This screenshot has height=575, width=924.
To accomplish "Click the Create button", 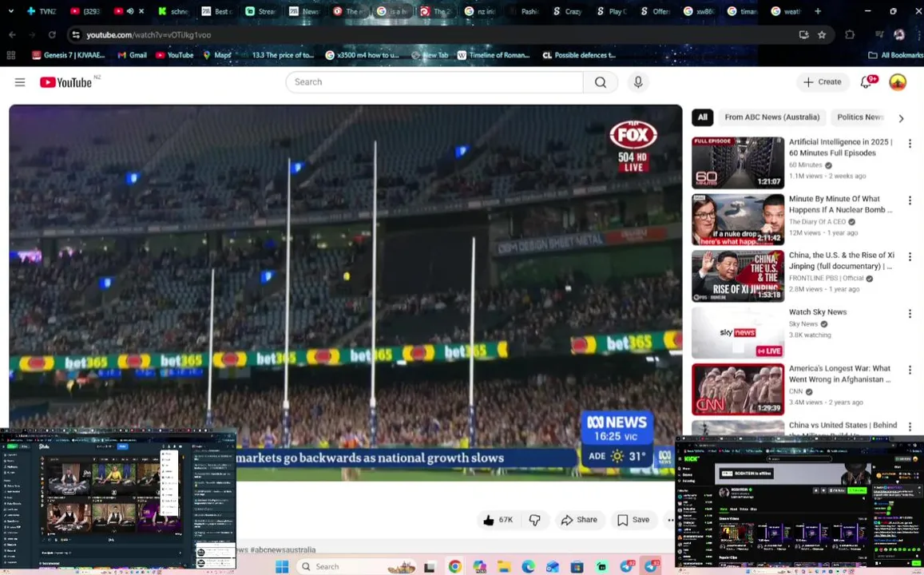I will tap(823, 82).
